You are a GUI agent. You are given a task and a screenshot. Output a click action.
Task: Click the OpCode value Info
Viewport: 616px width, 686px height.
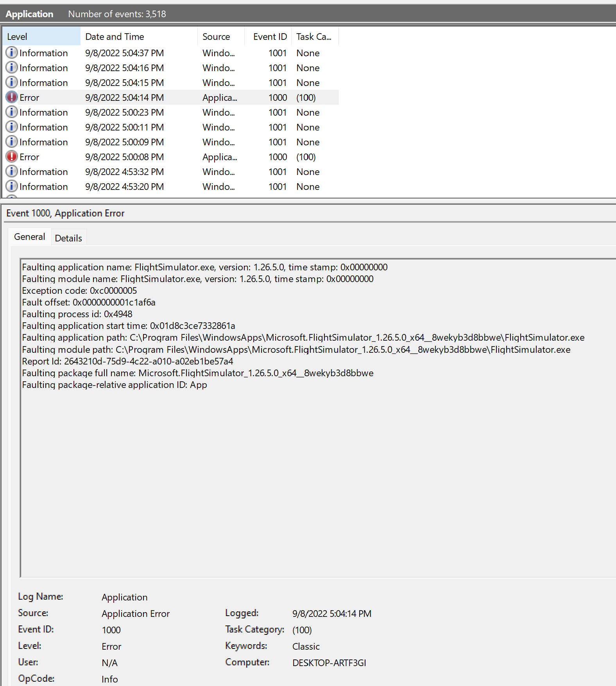point(110,679)
